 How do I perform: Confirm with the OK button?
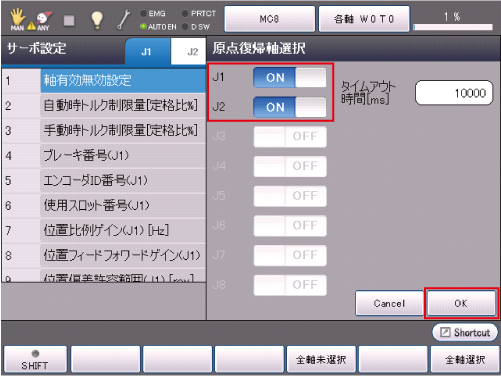[x=461, y=303]
